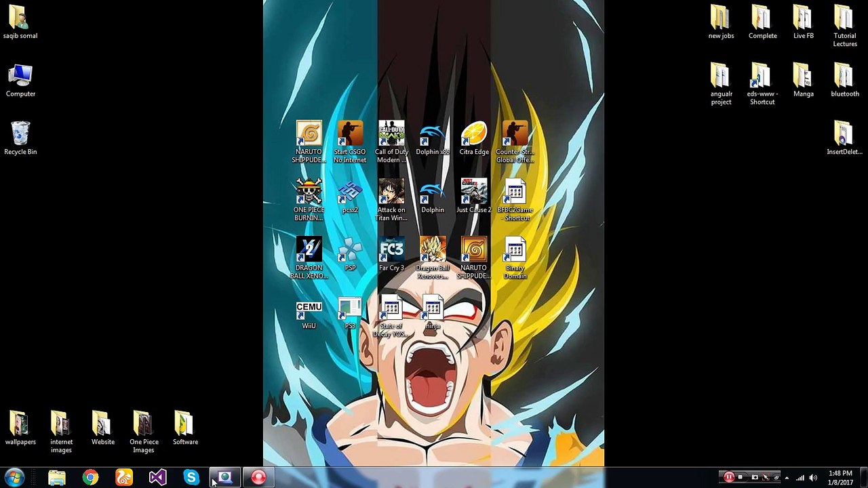Select the Manga folder
Viewport: 868px width, 488px height.
point(803,81)
